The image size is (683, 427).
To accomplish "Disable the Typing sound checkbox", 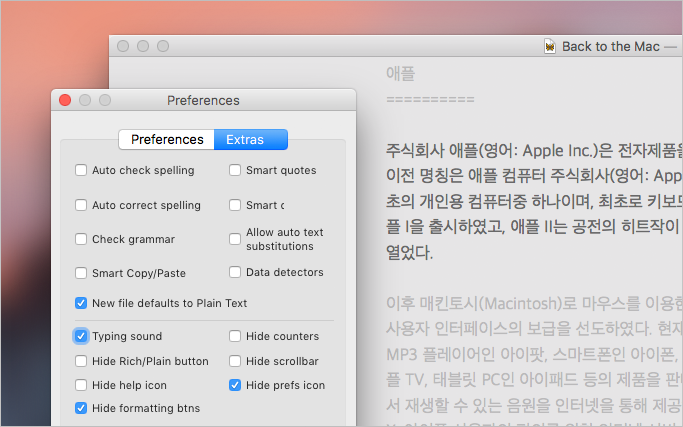I will point(81,336).
